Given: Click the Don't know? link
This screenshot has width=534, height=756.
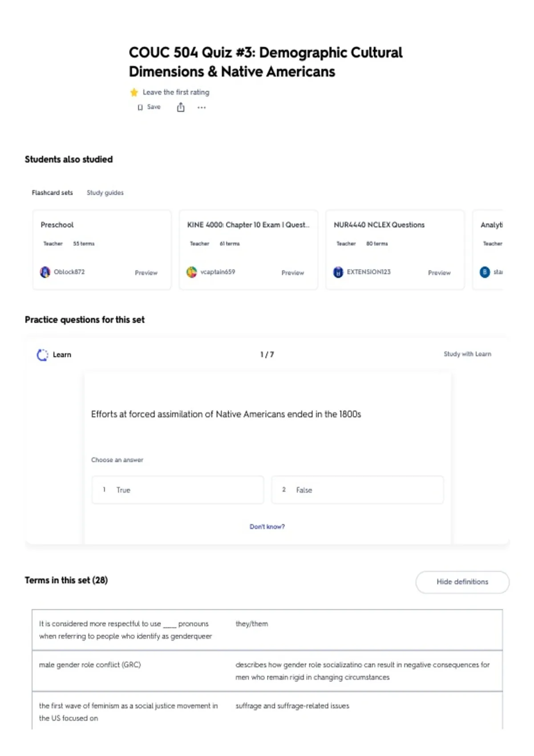Looking at the screenshot, I should pyautogui.click(x=267, y=527).
